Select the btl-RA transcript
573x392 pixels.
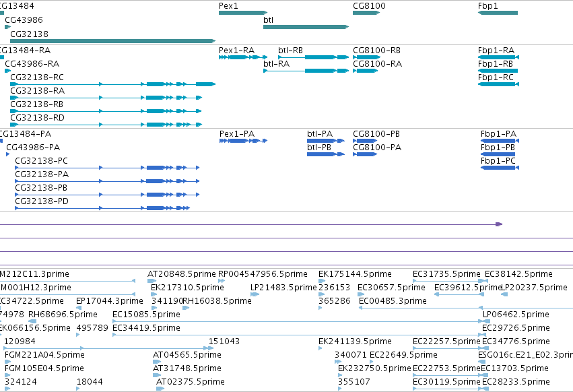click(306, 71)
